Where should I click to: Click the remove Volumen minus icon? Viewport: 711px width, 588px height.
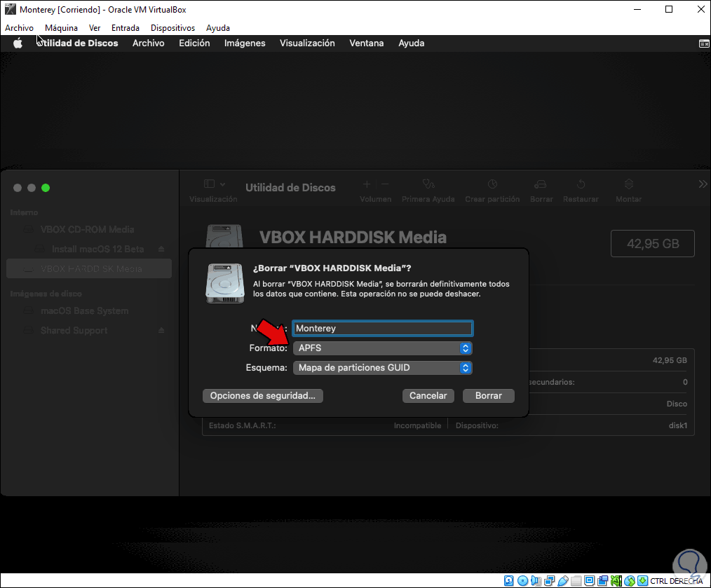(385, 184)
